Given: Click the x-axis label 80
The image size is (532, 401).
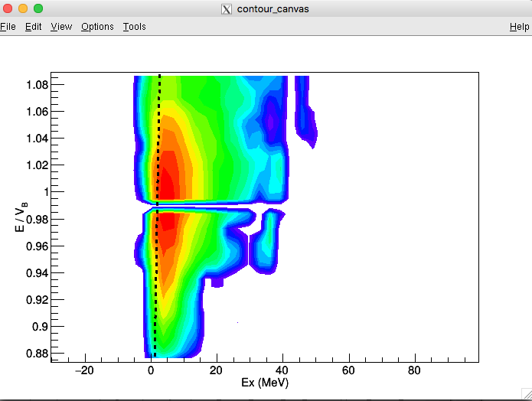Looking at the screenshot, I should [414, 370].
